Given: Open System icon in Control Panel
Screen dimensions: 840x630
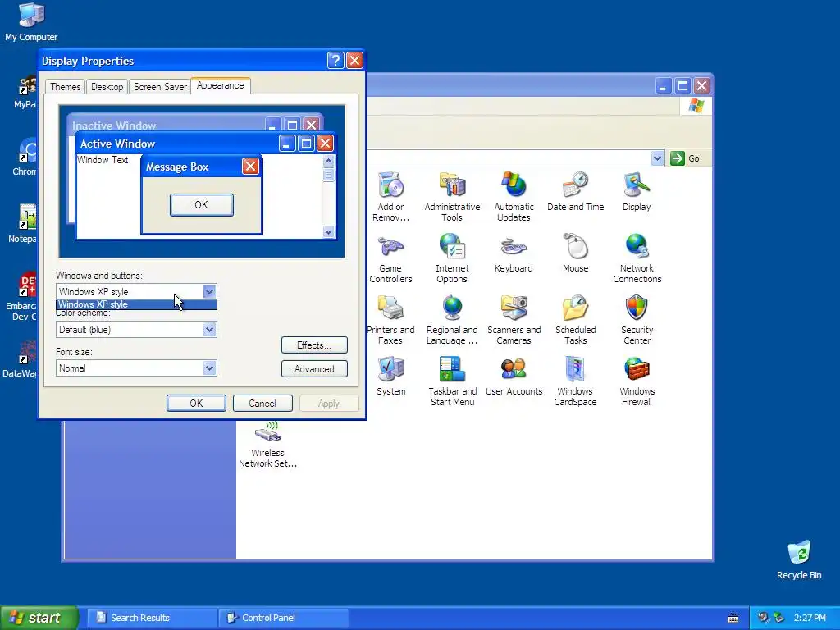Looking at the screenshot, I should pyautogui.click(x=391, y=376).
